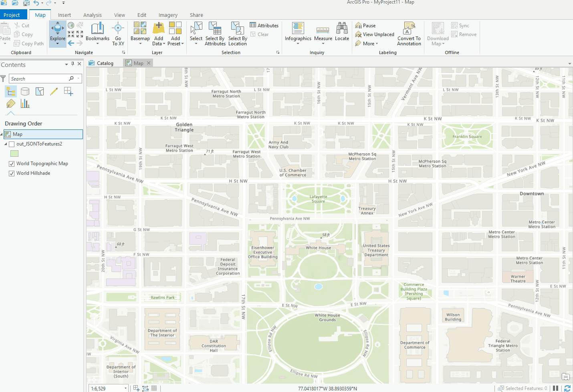Image resolution: width=573 pixels, height=392 pixels.
Task: Open Navigate group options launcher
Action: [123, 53]
